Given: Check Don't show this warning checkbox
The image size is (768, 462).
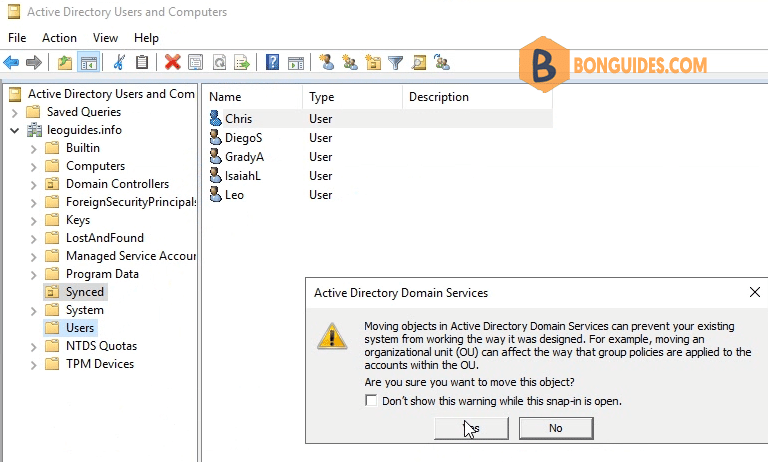Looking at the screenshot, I should [371, 401].
